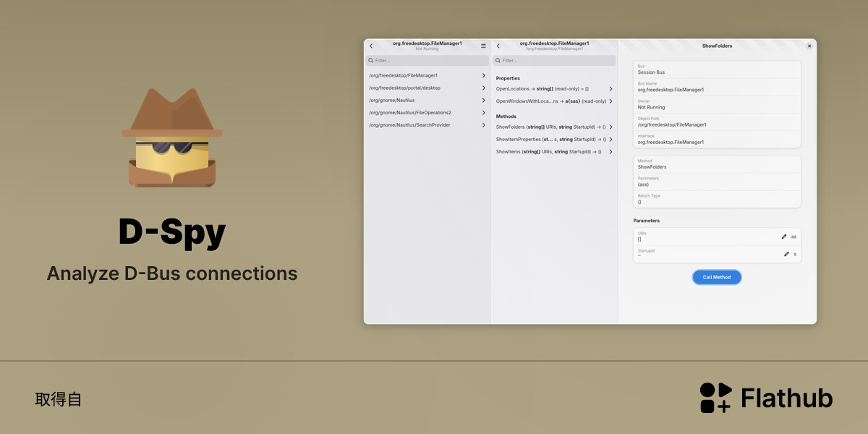Click the back arrow in the middle panel header
The height and width of the screenshot is (434, 868).
click(x=498, y=46)
